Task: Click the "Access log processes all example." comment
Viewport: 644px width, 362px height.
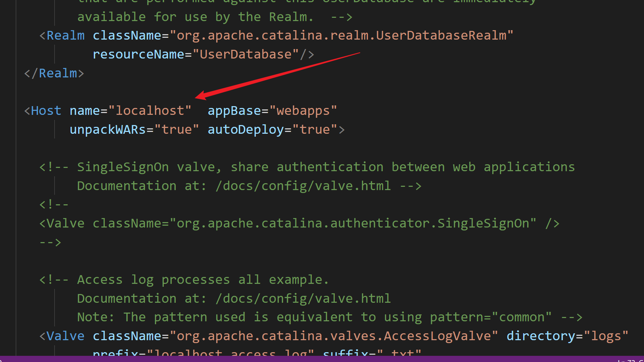Action: pos(184,280)
